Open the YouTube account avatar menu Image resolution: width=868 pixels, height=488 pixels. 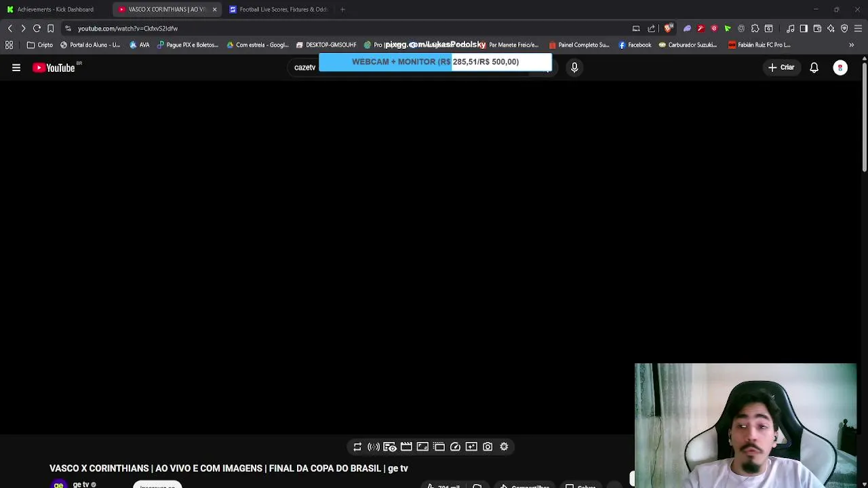pos(840,68)
